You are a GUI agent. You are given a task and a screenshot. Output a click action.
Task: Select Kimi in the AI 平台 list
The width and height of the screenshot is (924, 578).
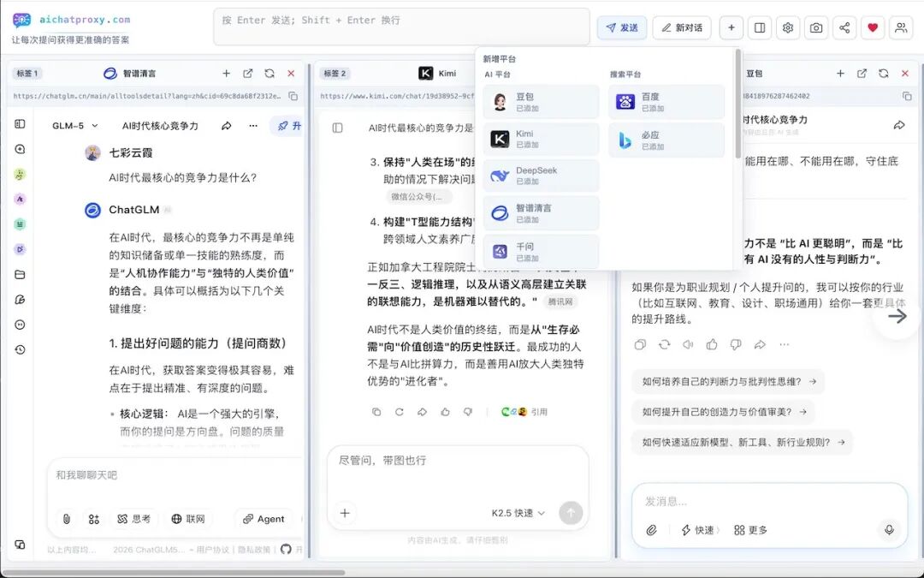[541, 140]
